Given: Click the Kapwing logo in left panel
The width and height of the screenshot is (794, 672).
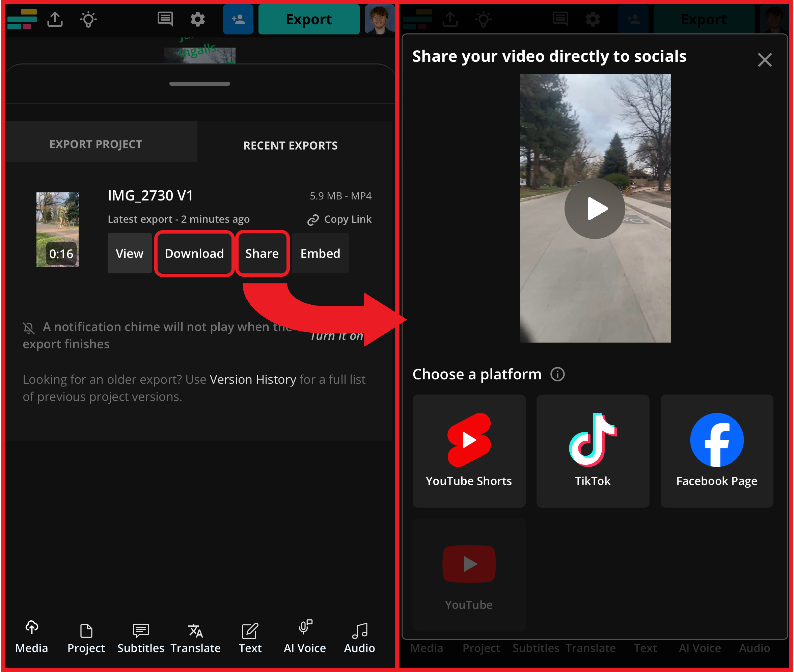Looking at the screenshot, I should coord(22,20).
